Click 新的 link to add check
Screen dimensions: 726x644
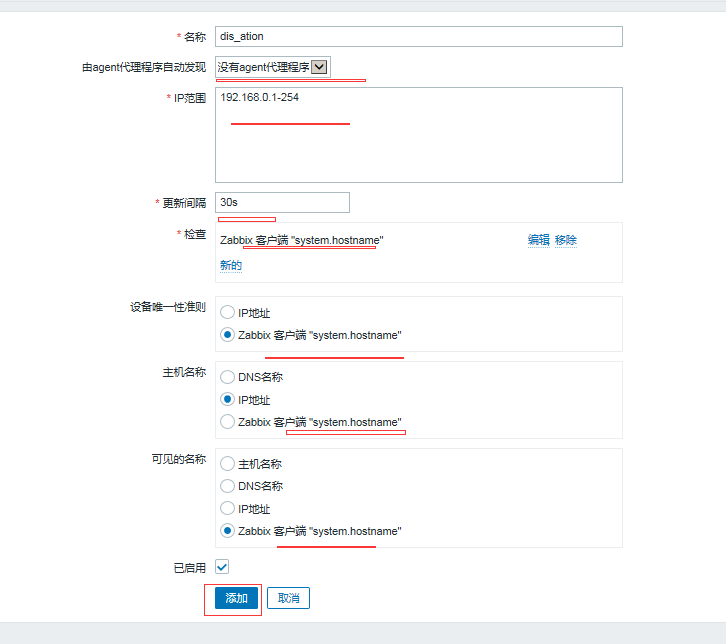pyautogui.click(x=231, y=265)
